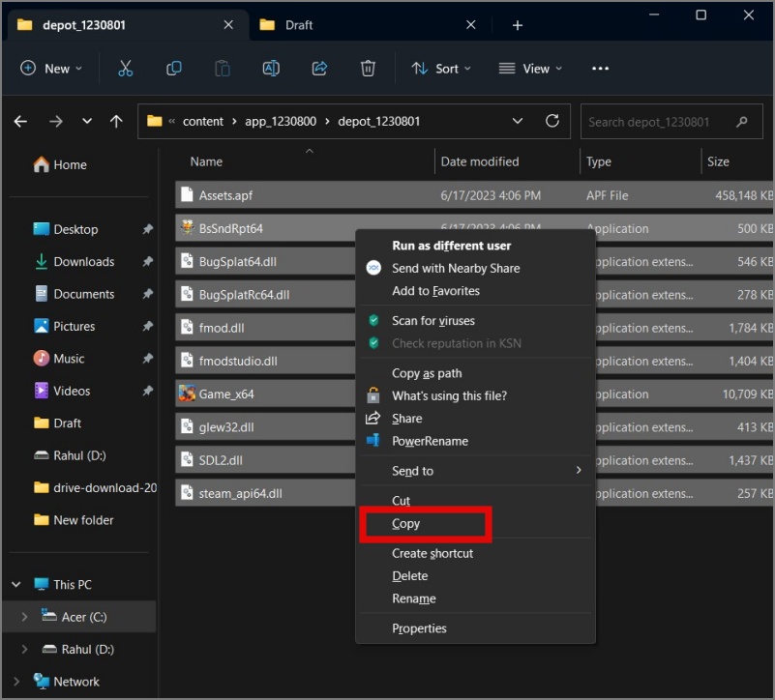Click the Search depot_1230801 field
Image resolution: width=775 pixels, height=700 pixels.
coord(671,122)
